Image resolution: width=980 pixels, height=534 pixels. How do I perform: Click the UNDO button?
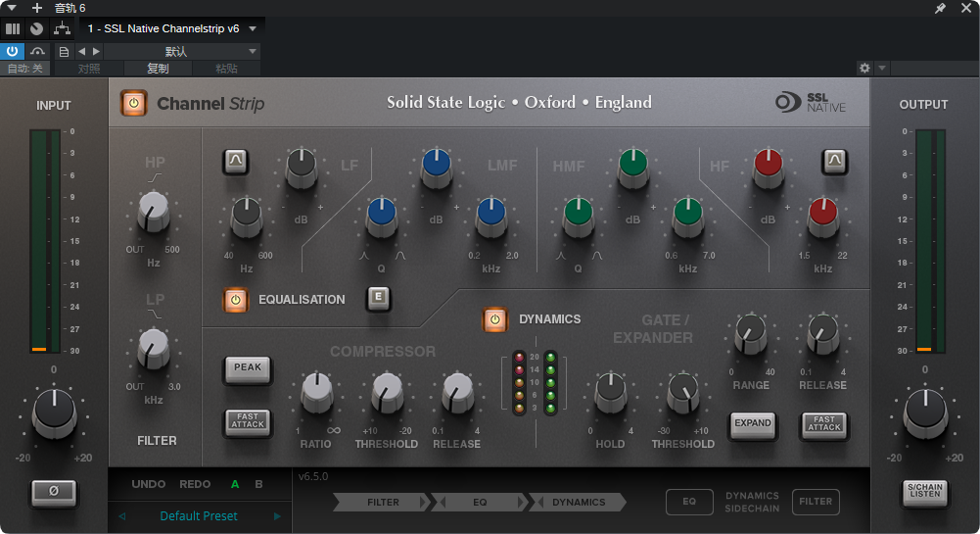(x=148, y=484)
